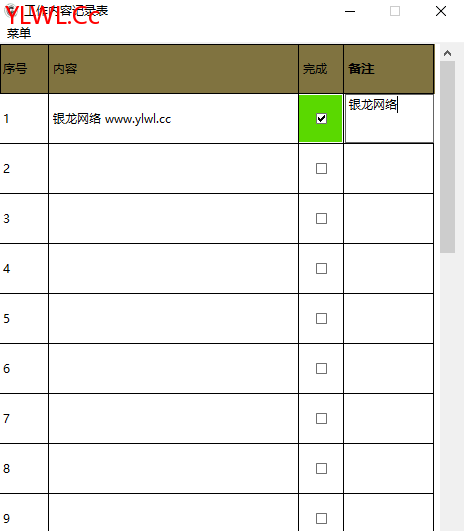The image size is (464, 531).
Task: Enable the checkbox in row 5
Action: (321, 318)
